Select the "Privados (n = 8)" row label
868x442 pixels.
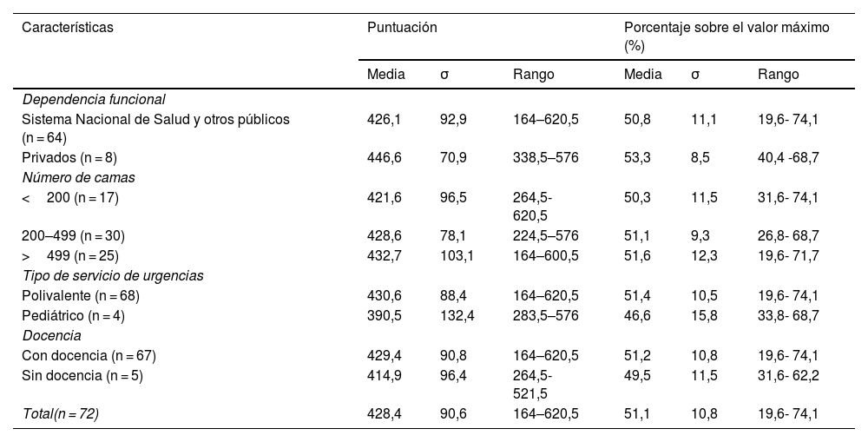click(69, 158)
